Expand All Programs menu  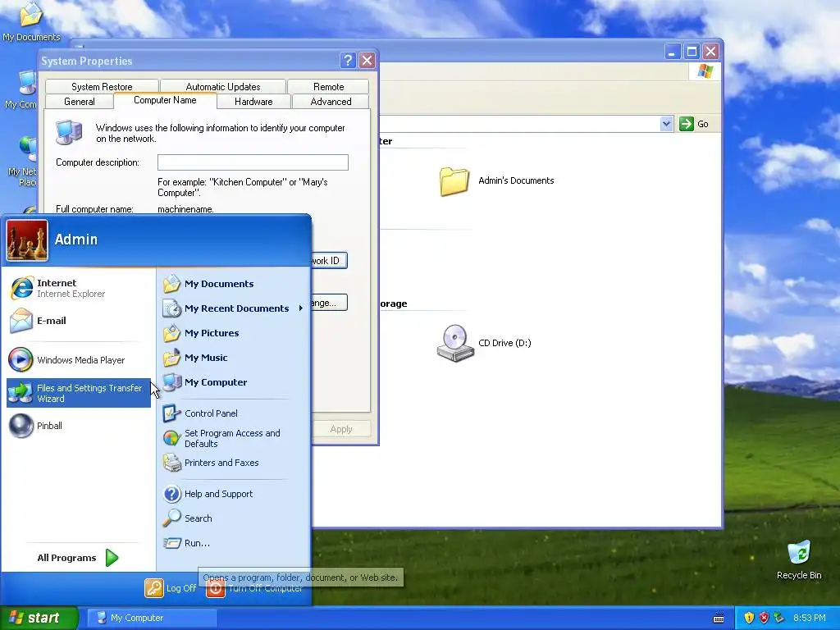[78, 558]
